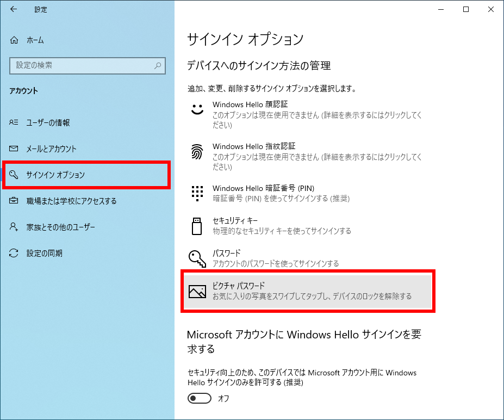Click the picture password image icon

point(197,292)
